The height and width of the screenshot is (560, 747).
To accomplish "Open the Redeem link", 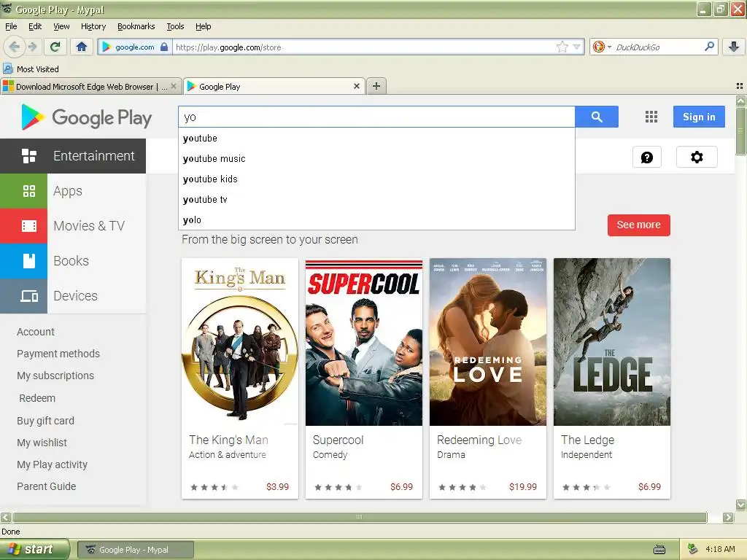I will (37, 398).
